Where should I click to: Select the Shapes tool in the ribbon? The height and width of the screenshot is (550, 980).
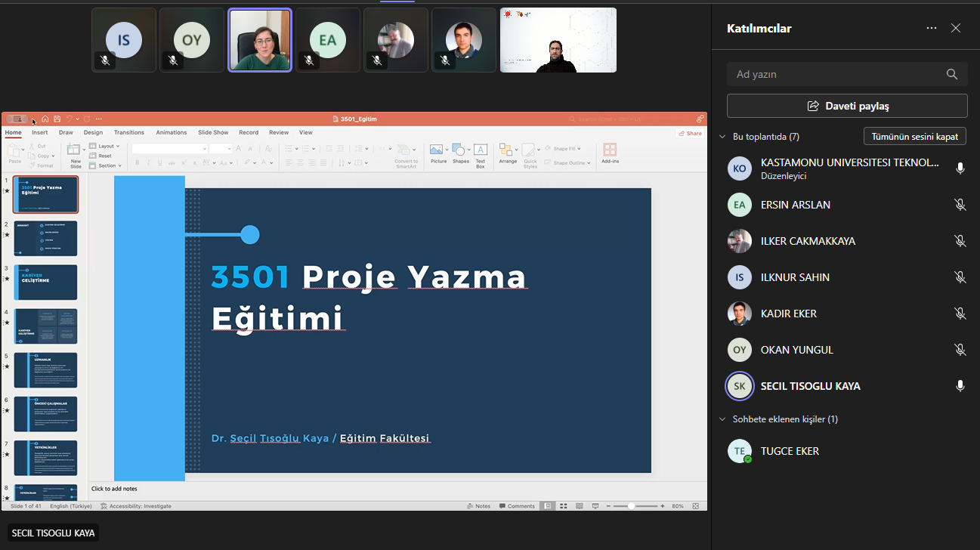[x=460, y=150]
